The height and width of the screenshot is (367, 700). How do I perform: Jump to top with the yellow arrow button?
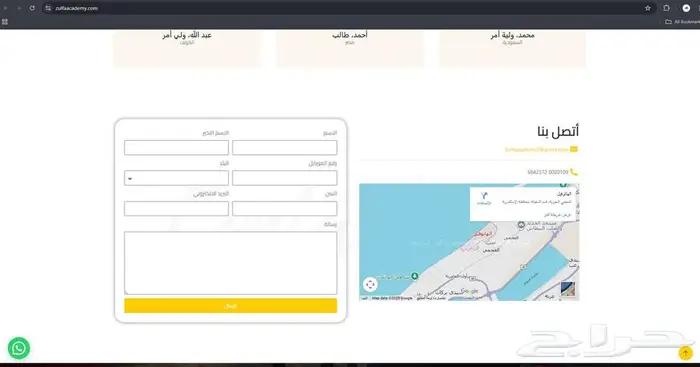pyautogui.click(x=685, y=353)
